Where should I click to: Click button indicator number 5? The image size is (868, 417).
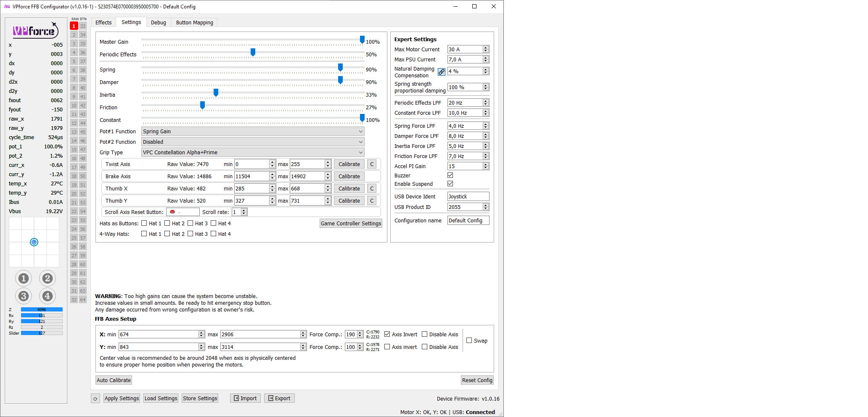(x=74, y=61)
